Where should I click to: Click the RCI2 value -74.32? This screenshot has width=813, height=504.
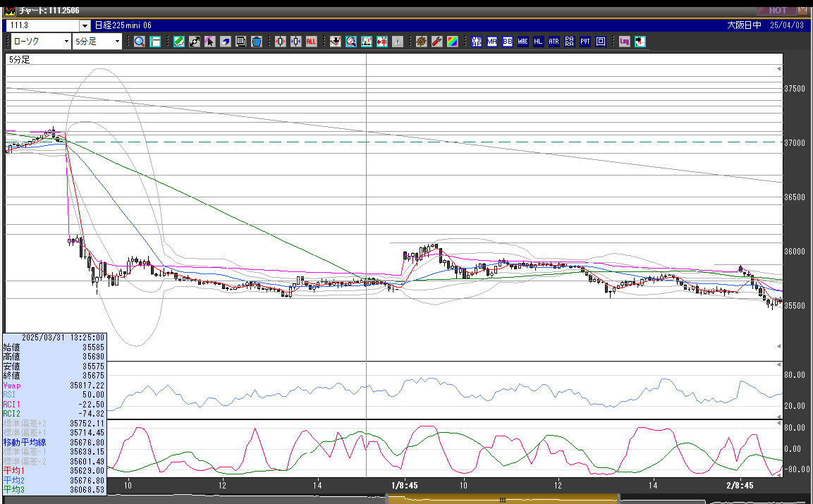click(x=91, y=414)
